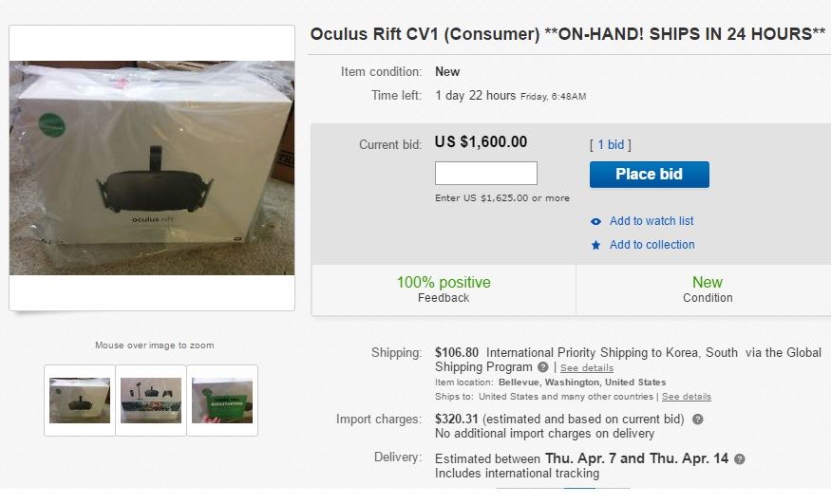Click the US $1,600.00 current bid price

click(x=481, y=142)
